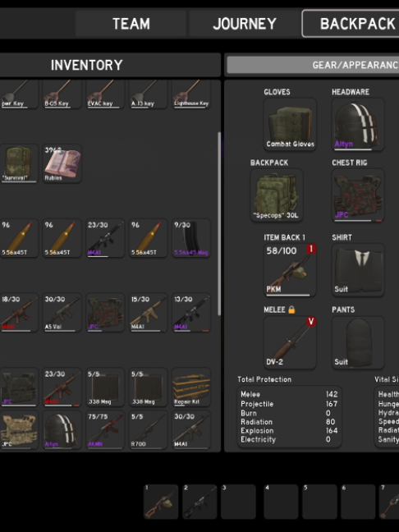Select the Rubles cash stack item
The image size is (399, 532).
pyautogui.click(x=62, y=164)
